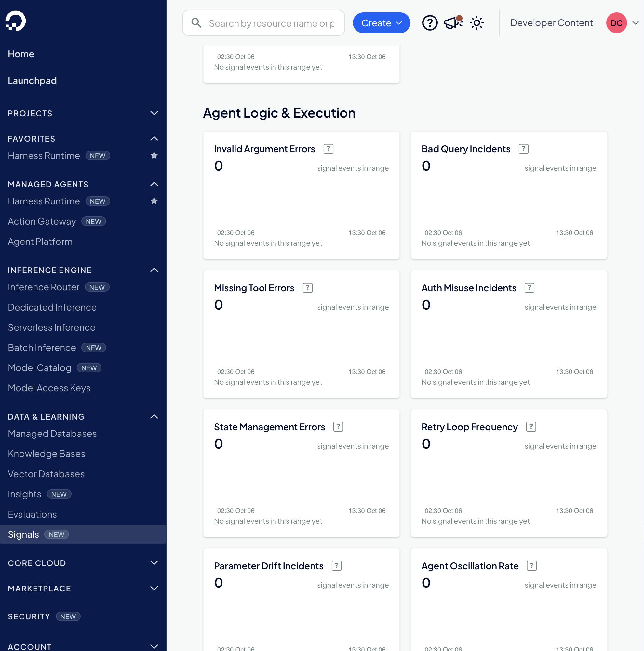Open the help question mark icon

point(430,23)
